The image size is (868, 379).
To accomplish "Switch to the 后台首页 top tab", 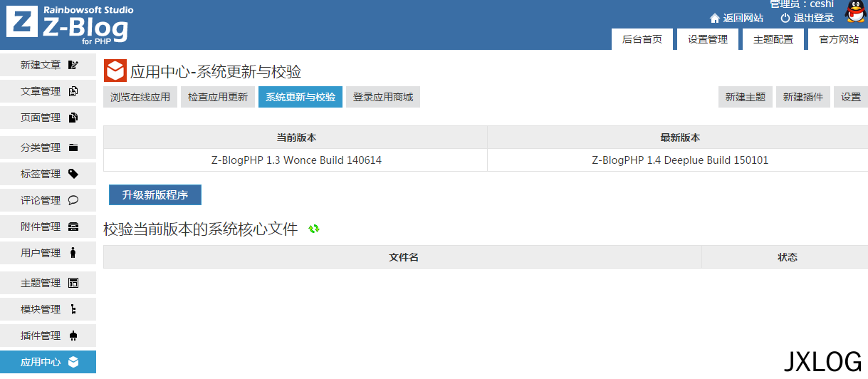I will pos(642,39).
